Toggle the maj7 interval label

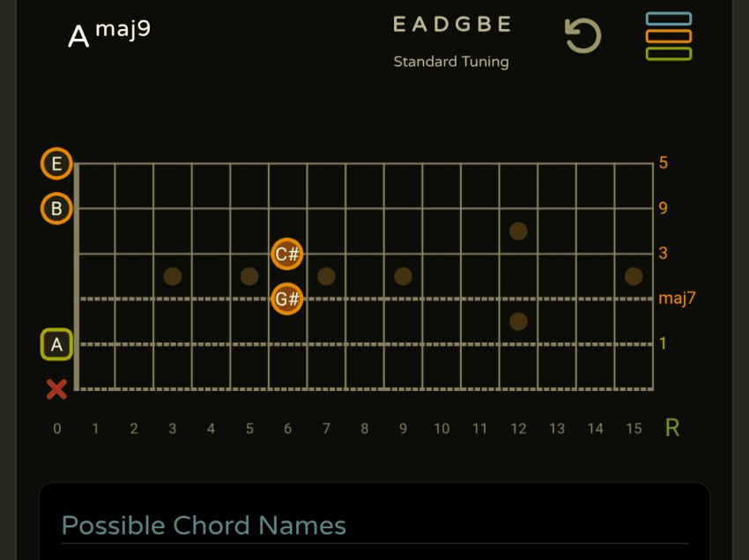coord(677,298)
